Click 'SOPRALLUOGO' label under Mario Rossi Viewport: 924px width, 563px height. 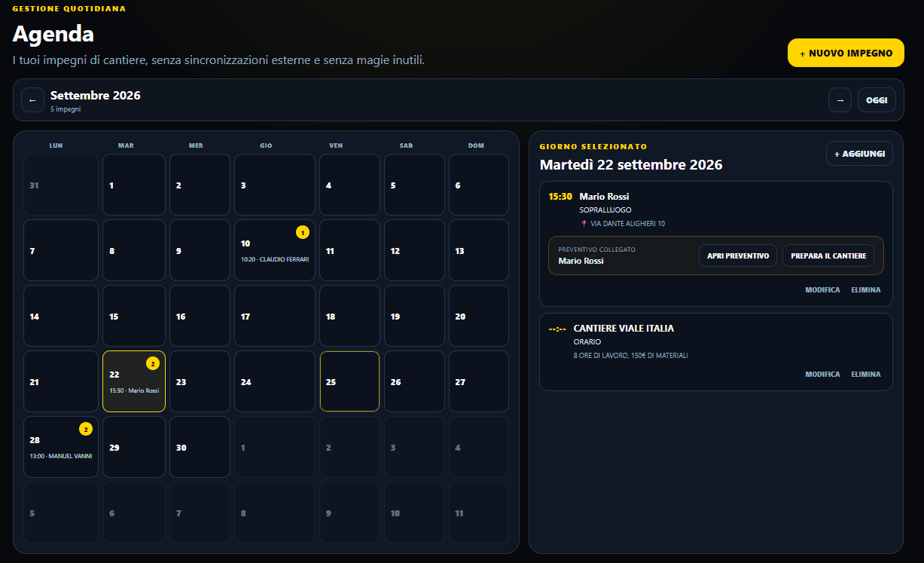click(605, 210)
